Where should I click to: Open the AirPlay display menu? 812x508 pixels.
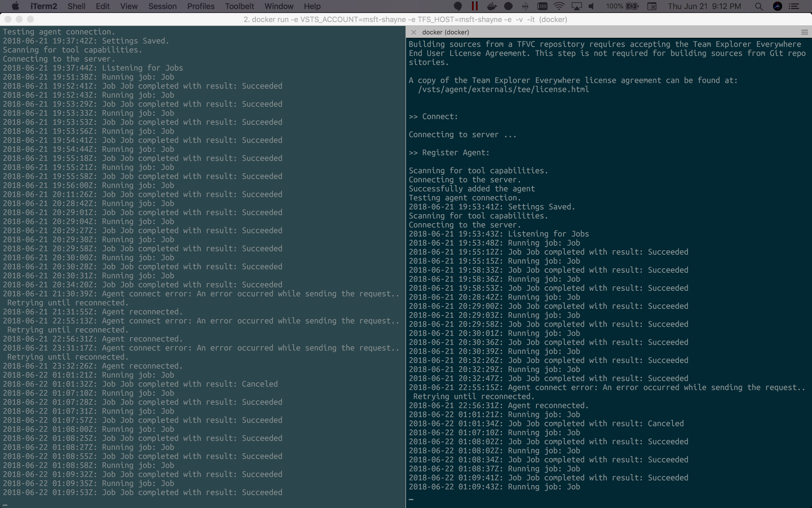[x=576, y=6]
